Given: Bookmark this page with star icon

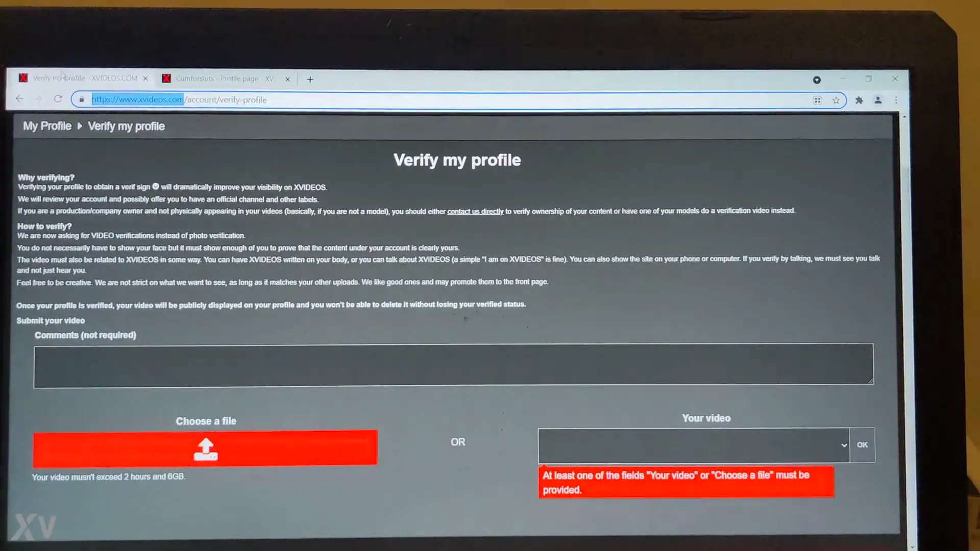Looking at the screenshot, I should coord(836,101).
